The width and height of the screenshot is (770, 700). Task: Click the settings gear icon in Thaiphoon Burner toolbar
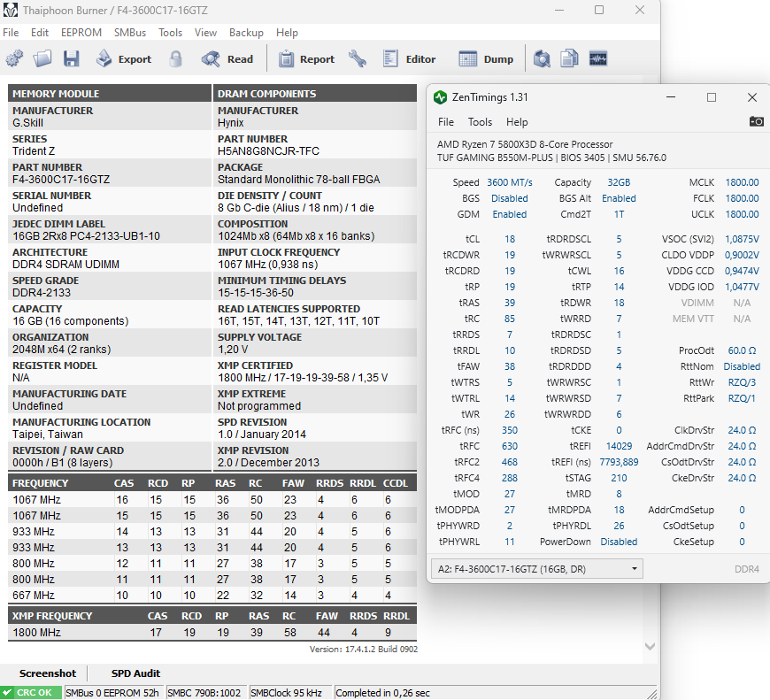coord(14,59)
